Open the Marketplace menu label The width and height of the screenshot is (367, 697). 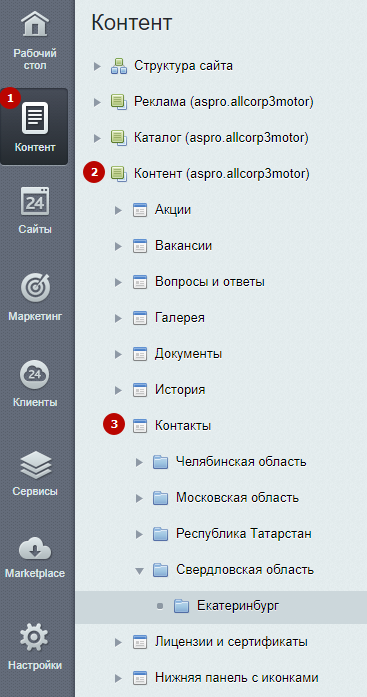35,573
